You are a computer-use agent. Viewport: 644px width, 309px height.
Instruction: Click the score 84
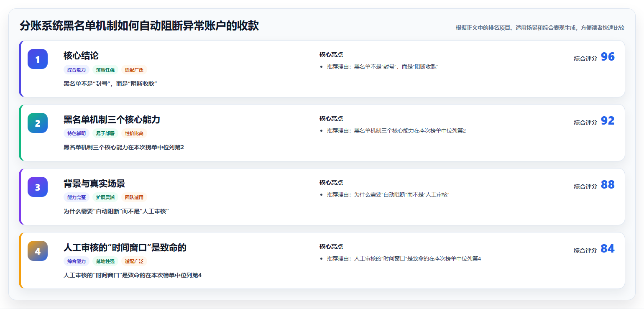tap(608, 249)
